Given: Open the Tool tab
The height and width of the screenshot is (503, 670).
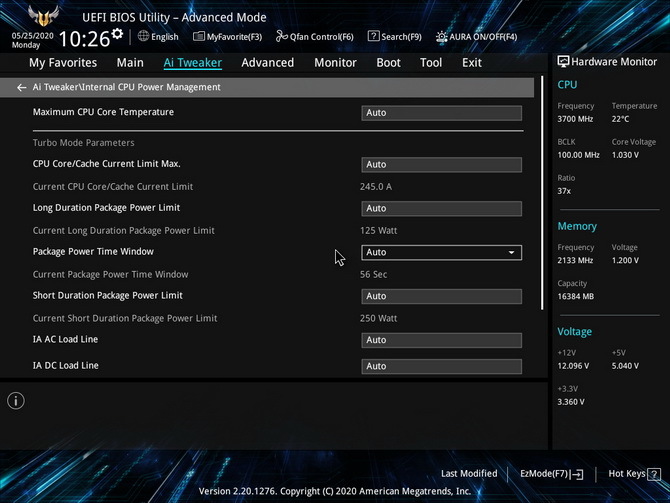Looking at the screenshot, I should point(431,63).
